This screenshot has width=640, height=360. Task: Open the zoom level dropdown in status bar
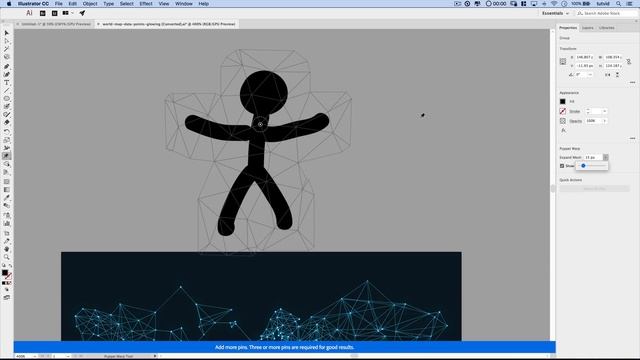pos(34,356)
